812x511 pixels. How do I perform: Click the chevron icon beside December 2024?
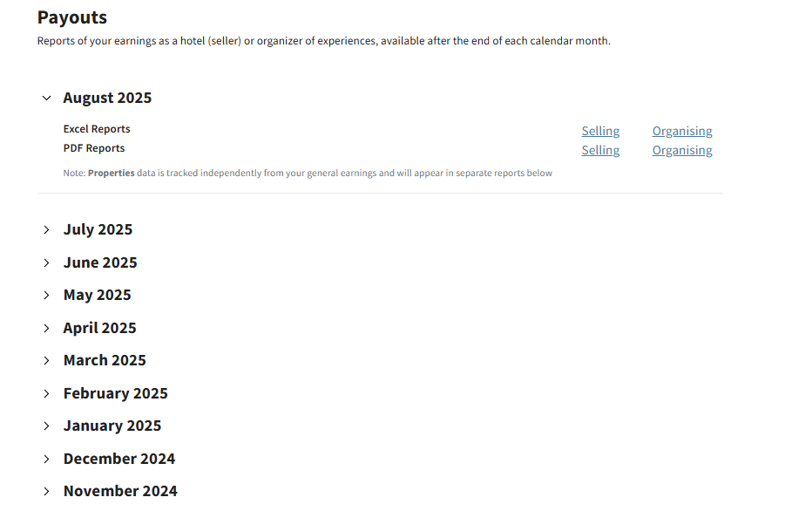[46, 459]
